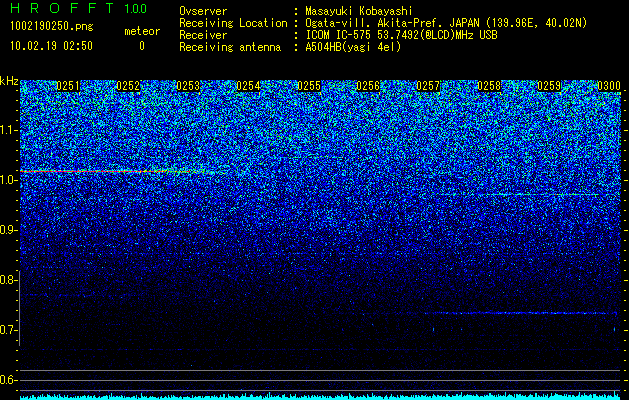The height and width of the screenshot is (400, 629).
Task: Click the 1.1 frequency axis label
Action: [x=8, y=130]
